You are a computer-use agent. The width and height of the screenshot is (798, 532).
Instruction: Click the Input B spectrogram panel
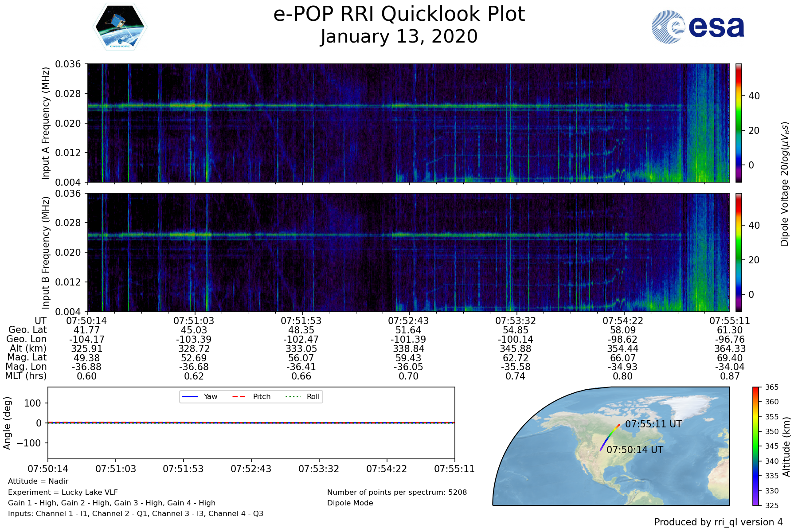408,252
